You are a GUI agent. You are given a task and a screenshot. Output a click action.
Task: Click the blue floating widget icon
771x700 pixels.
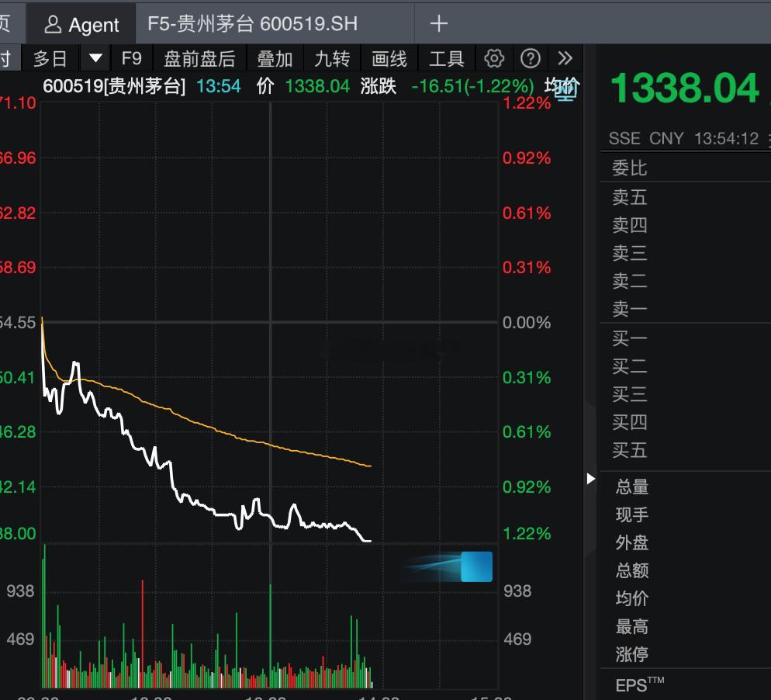pos(476,567)
